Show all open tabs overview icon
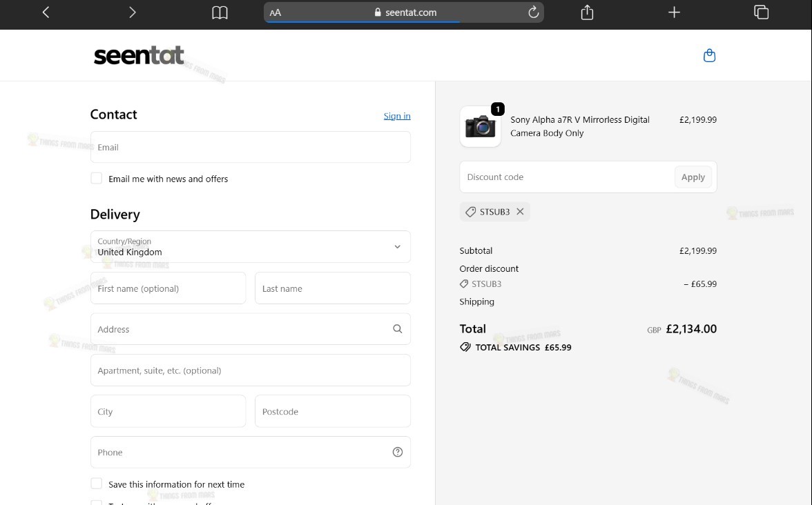Viewport: 812px width, 505px height. click(x=761, y=12)
